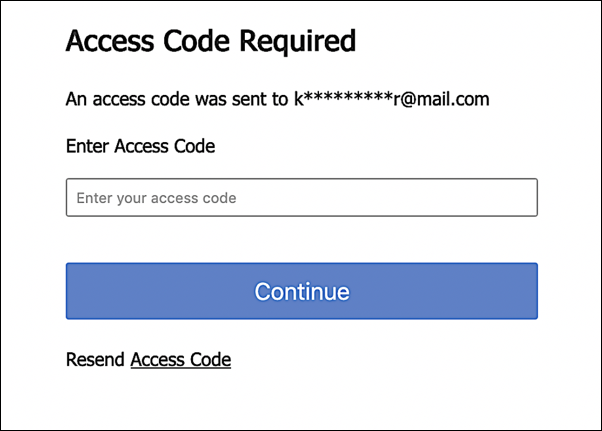This screenshot has width=602, height=431.
Task: Click the access code input field
Action: pyautogui.click(x=301, y=198)
